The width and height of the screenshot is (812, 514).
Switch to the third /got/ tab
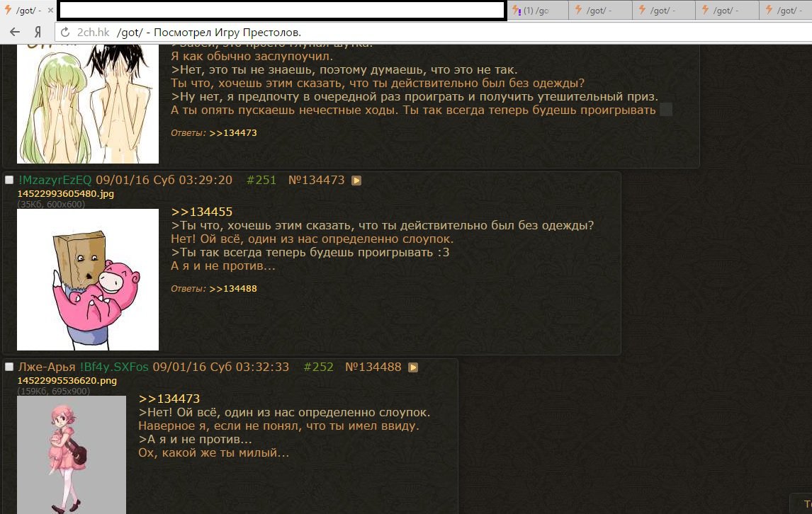[600, 10]
